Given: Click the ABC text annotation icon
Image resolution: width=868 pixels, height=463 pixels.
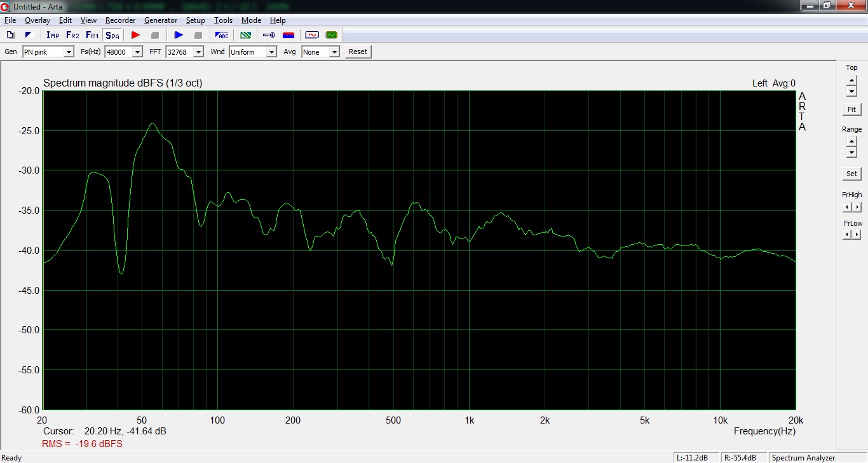Looking at the screenshot, I should click(222, 35).
